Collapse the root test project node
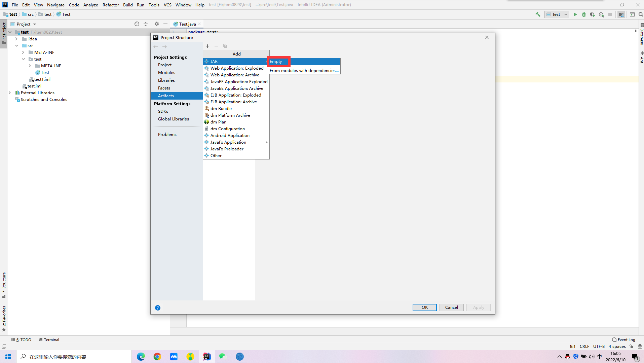The height and width of the screenshot is (363, 644). click(10, 32)
